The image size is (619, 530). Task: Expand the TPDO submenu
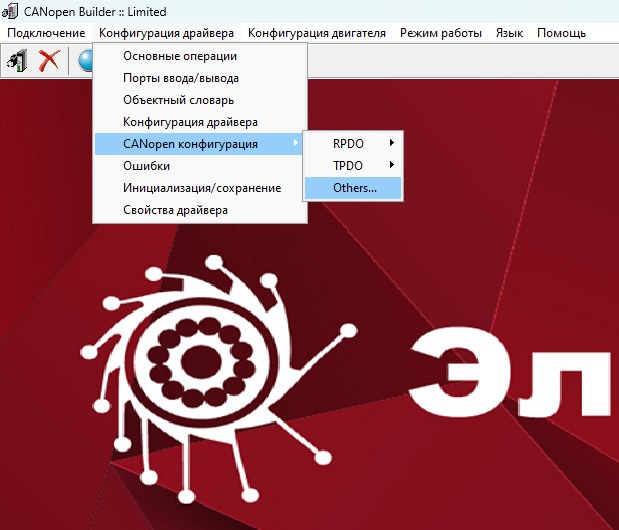tap(353, 166)
